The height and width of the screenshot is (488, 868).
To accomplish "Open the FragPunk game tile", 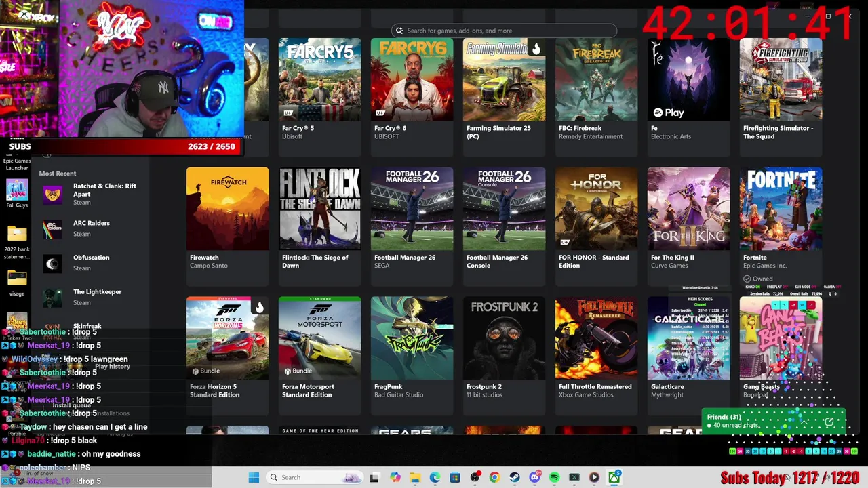I will tap(412, 356).
